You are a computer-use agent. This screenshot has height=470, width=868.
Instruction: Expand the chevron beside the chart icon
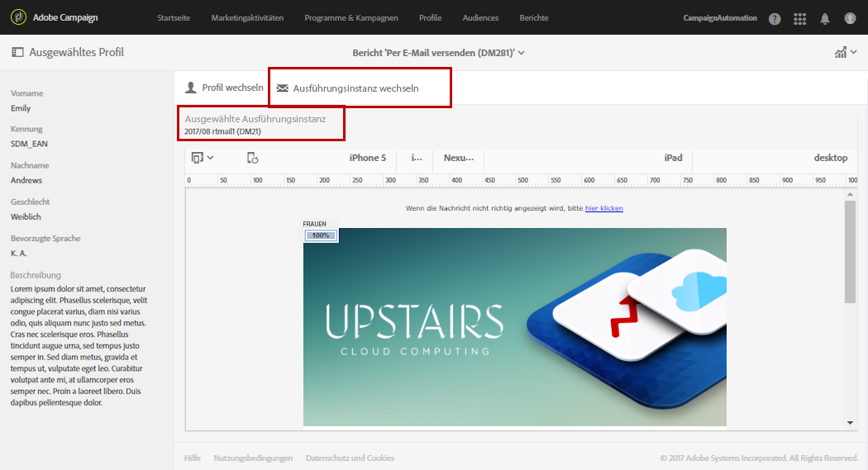854,52
